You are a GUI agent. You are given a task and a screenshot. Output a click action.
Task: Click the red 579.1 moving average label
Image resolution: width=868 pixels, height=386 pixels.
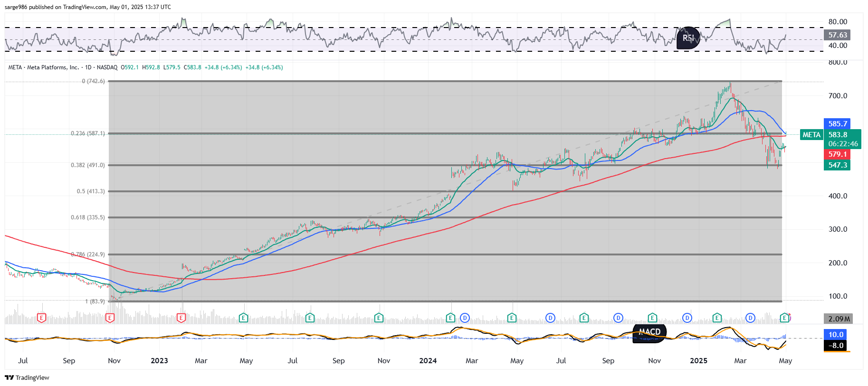[837, 154]
